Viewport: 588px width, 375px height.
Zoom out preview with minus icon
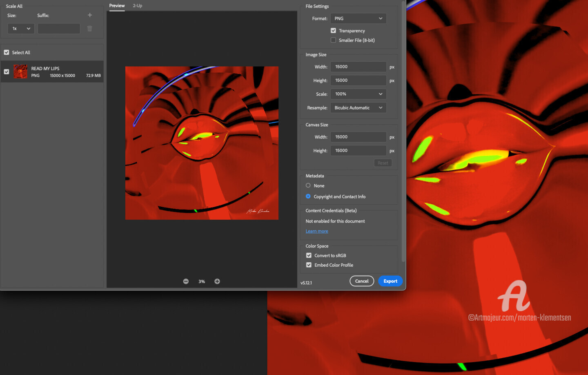(x=186, y=281)
